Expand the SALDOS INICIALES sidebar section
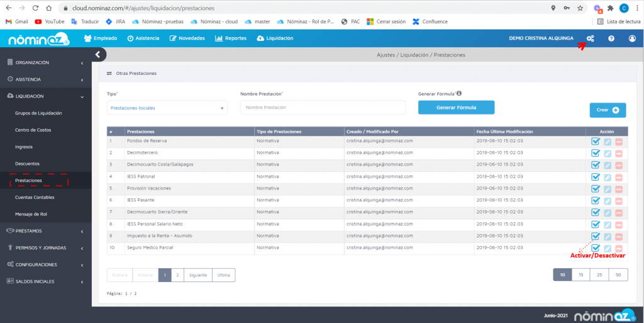This screenshot has height=323, width=644. point(45,281)
